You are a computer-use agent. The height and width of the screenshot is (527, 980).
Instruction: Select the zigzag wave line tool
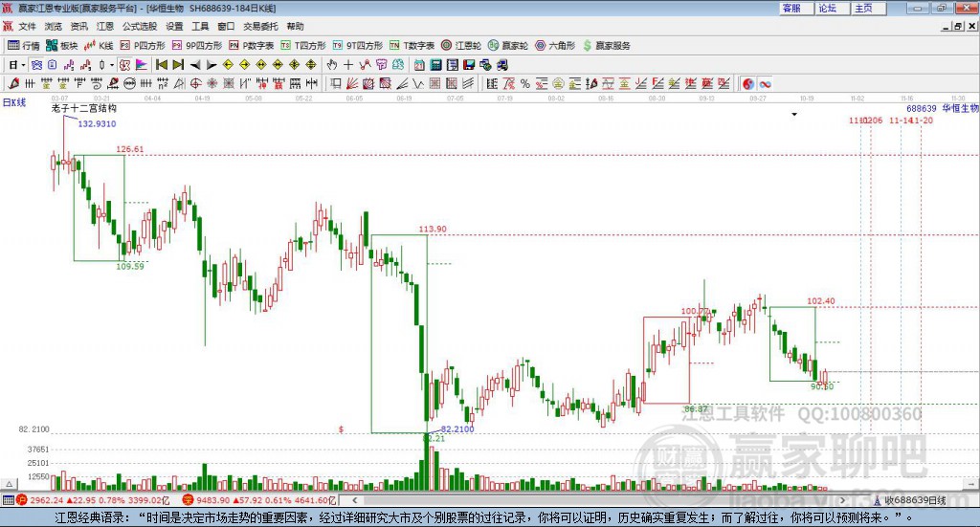click(x=418, y=83)
